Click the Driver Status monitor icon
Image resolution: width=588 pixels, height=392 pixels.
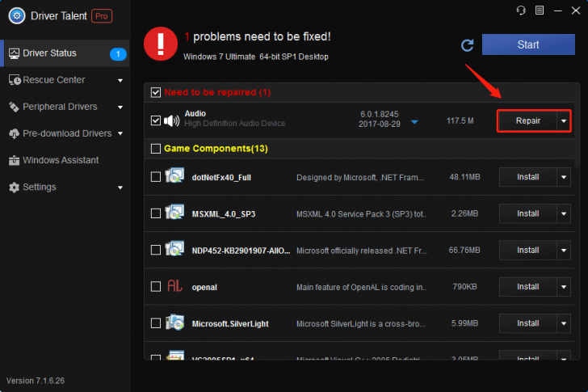point(14,53)
